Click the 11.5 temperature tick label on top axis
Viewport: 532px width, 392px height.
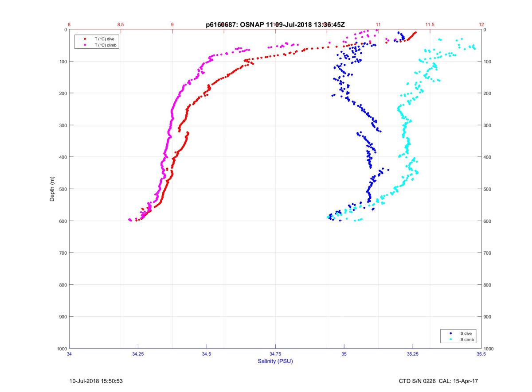point(430,25)
